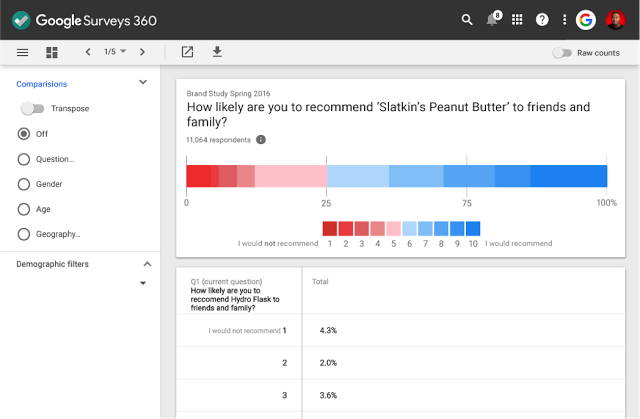The image size is (640, 419).
Task: Click legend swatch for rating 1
Action: [330, 228]
